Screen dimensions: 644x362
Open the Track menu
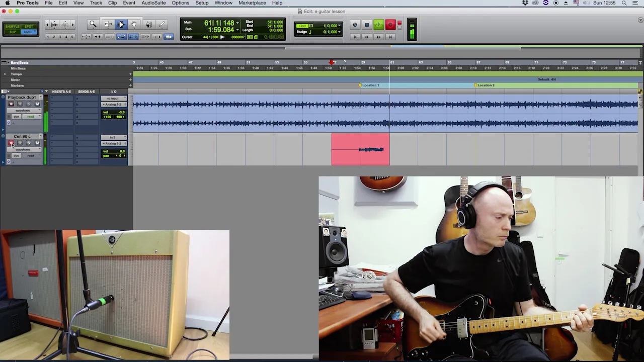pyautogui.click(x=96, y=3)
